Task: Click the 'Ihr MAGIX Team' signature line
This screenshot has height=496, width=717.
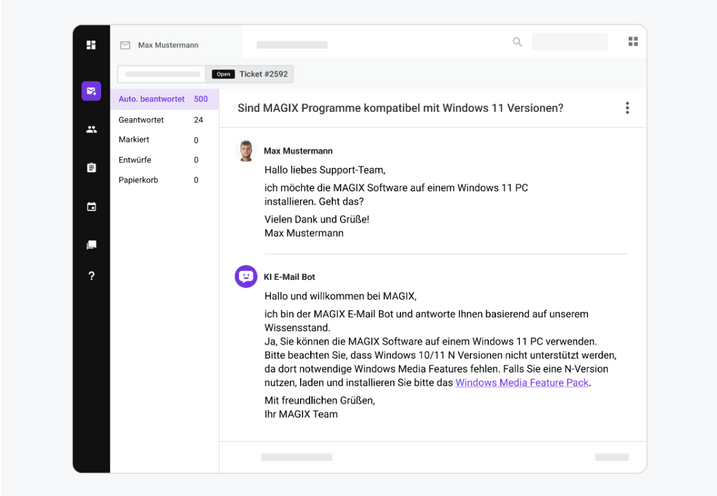Action: (301, 414)
